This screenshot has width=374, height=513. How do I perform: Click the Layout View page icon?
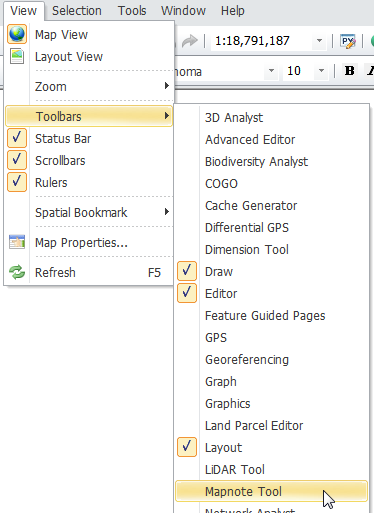click(17, 56)
